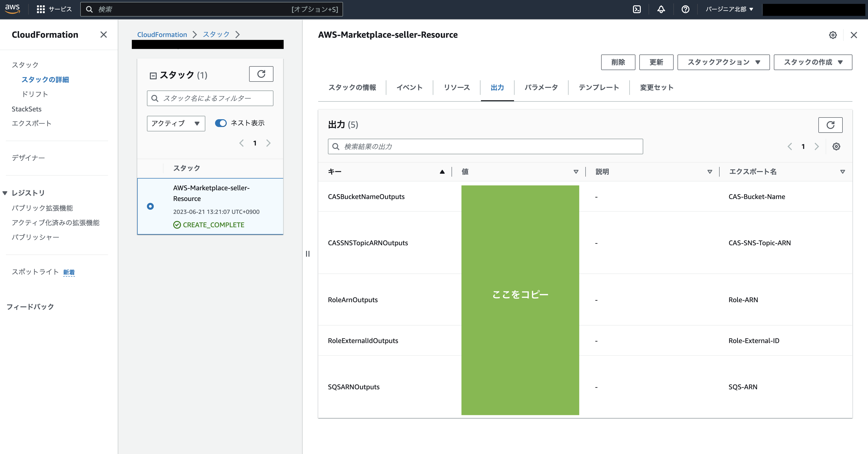Screen dimensions: 868x454
Task: Switch to the パラメータ tab
Action: [x=541, y=87]
